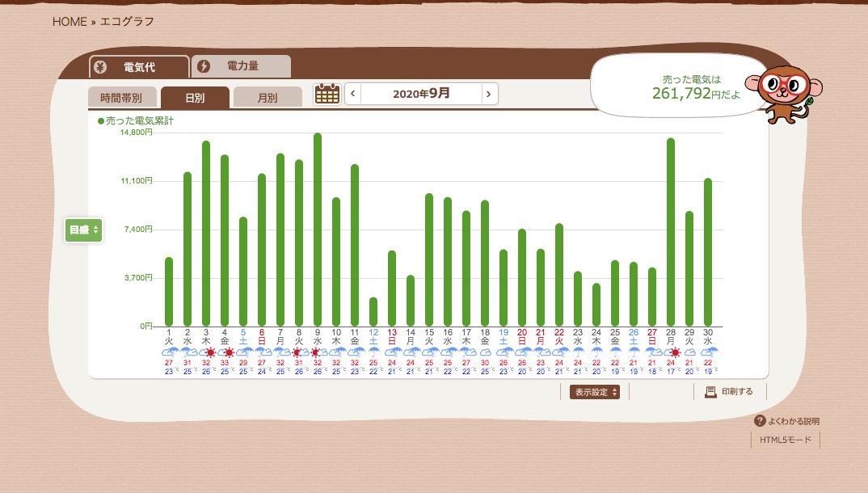Click the 2020年9月 month selector
The width and height of the screenshot is (868, 493).
[421, 94]
